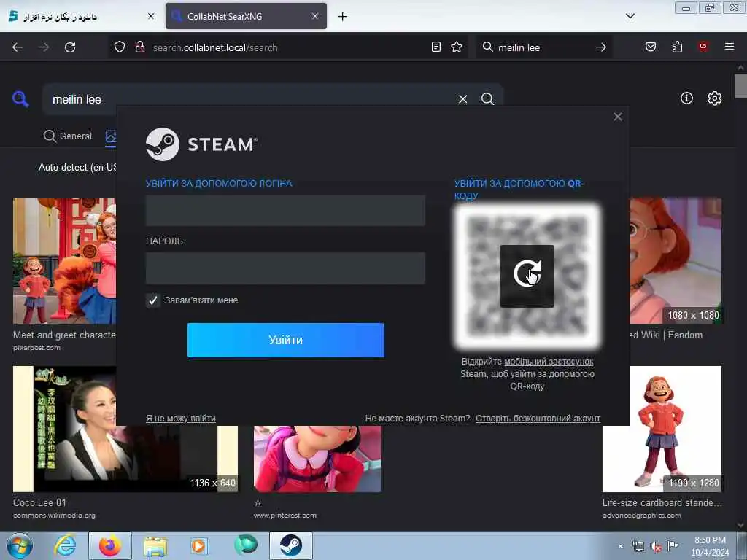Bookmark this page with the star icon
The height and width of the screenshot is (560, 747).
tap(457, 47)
